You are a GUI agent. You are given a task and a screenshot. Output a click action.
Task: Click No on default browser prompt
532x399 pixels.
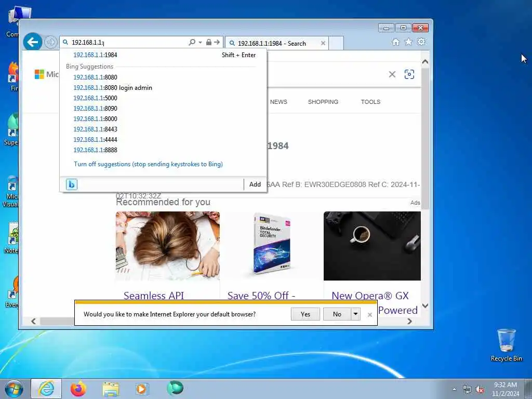click(x=337, y=314)
